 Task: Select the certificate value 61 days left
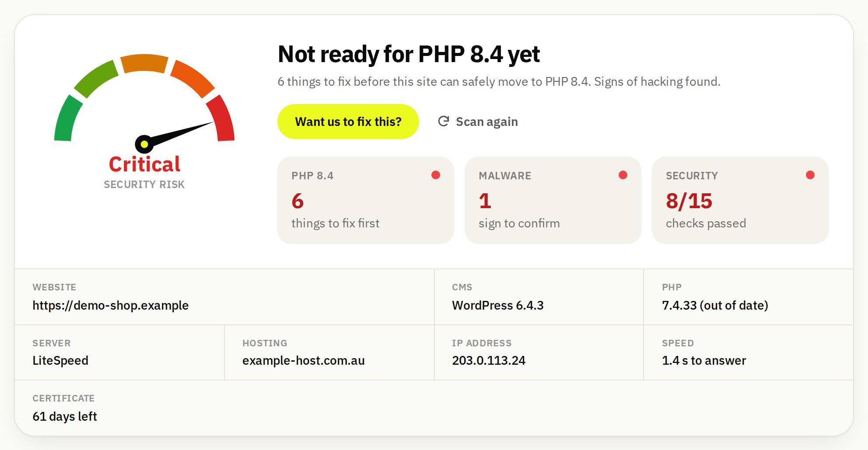(65, 416)
